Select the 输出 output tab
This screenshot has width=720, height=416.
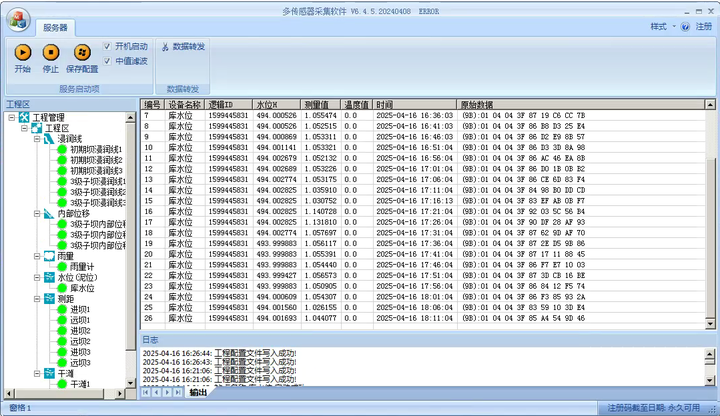click(198, 392)
